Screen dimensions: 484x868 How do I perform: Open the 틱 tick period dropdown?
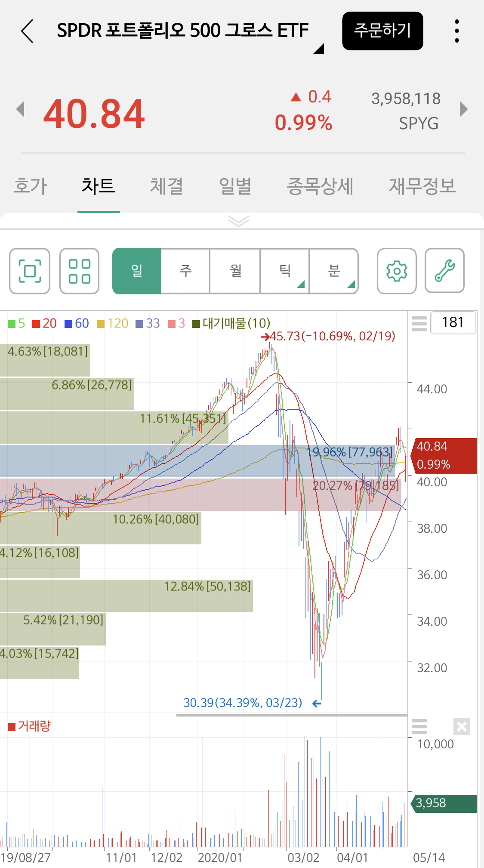(284, 271)
